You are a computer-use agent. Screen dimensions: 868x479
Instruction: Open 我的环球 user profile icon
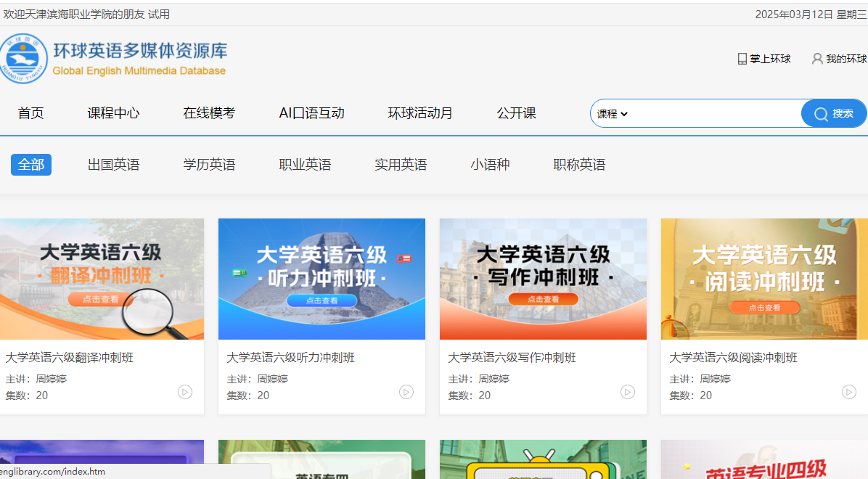click(817, 59)
